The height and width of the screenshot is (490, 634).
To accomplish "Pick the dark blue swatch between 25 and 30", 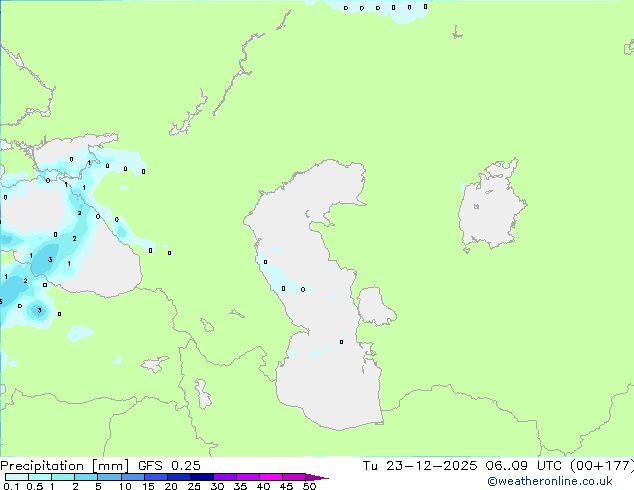I will tap(203, 477).
